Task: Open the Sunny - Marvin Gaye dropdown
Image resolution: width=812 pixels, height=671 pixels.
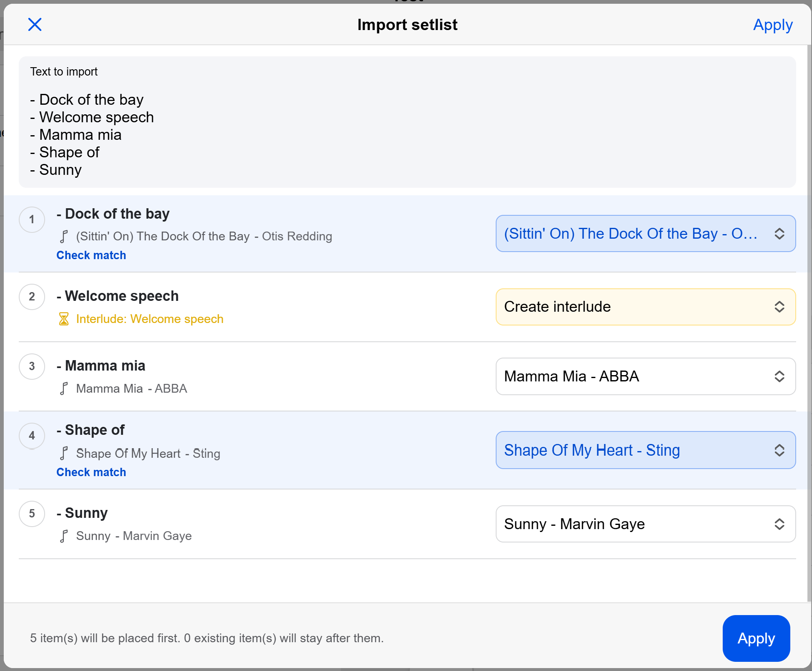Action: [646, 524]
